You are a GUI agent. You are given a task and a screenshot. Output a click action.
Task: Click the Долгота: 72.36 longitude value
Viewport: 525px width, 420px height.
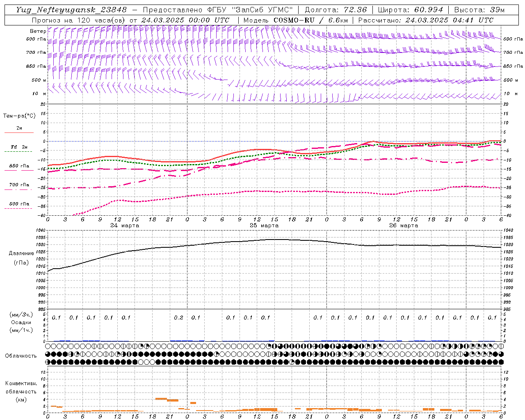pos(336,10)
